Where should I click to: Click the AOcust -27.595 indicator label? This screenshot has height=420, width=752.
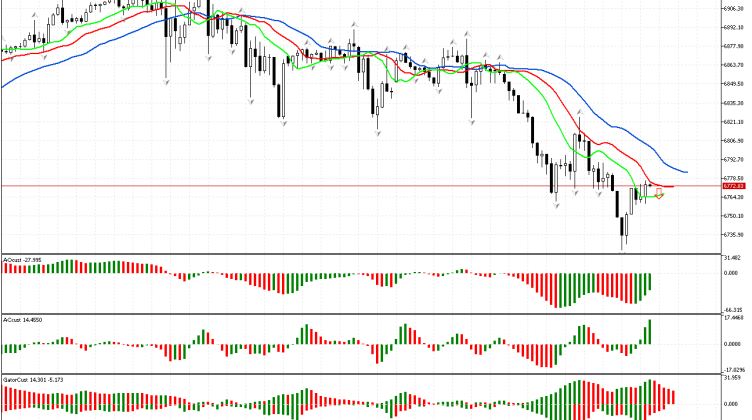24,259
